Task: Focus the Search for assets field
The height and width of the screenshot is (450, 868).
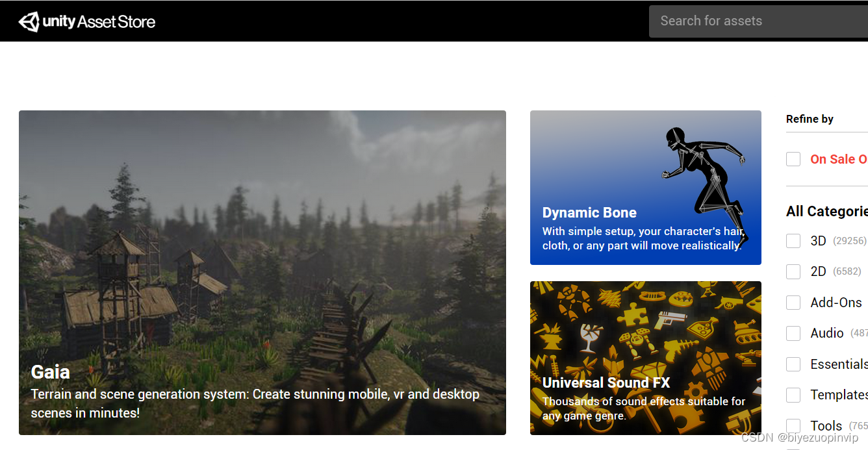Action: [758, 21]
